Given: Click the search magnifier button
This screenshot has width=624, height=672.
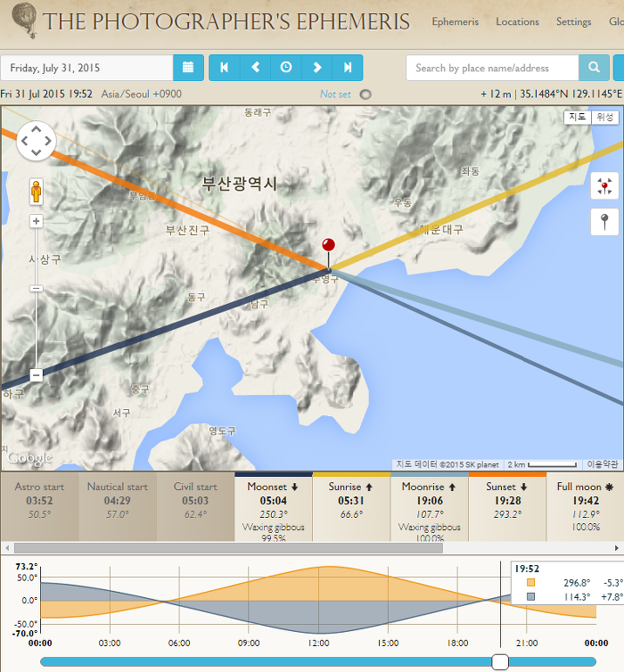Looking at the screenshot, I should click(x=594, y=67).
